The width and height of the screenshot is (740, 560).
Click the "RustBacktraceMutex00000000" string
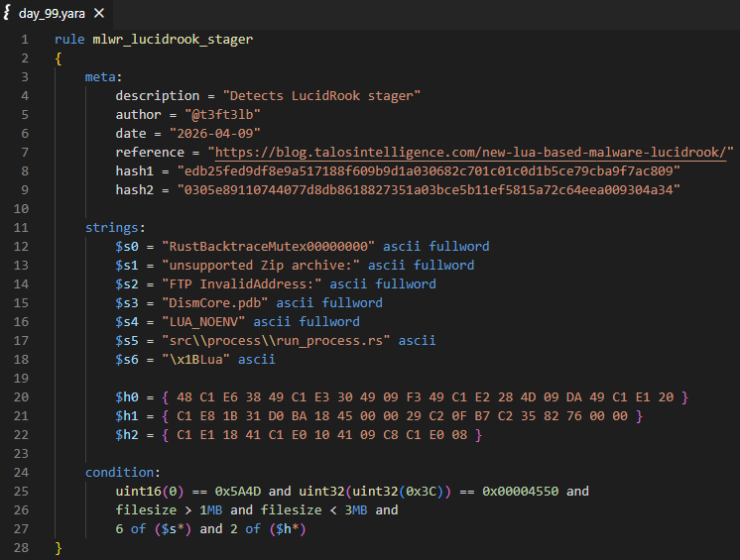(268, 247)
